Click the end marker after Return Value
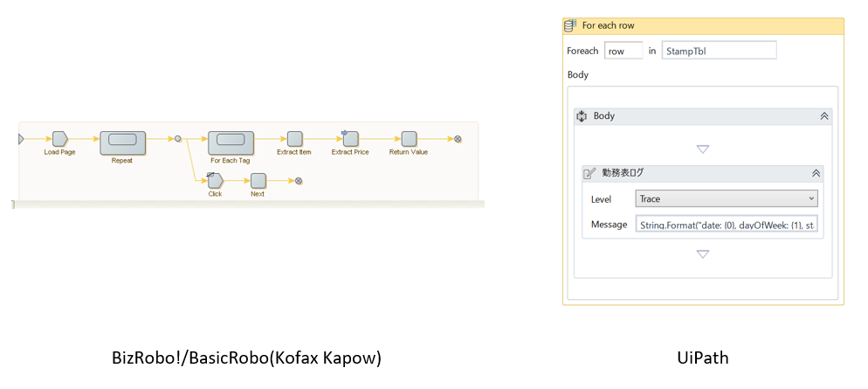 point(458,139)
